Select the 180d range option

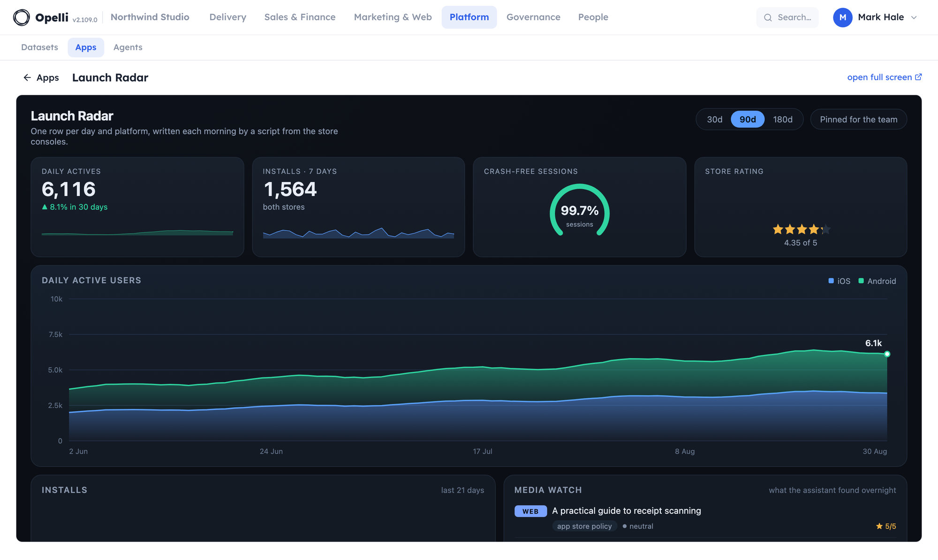pos(783,120)
